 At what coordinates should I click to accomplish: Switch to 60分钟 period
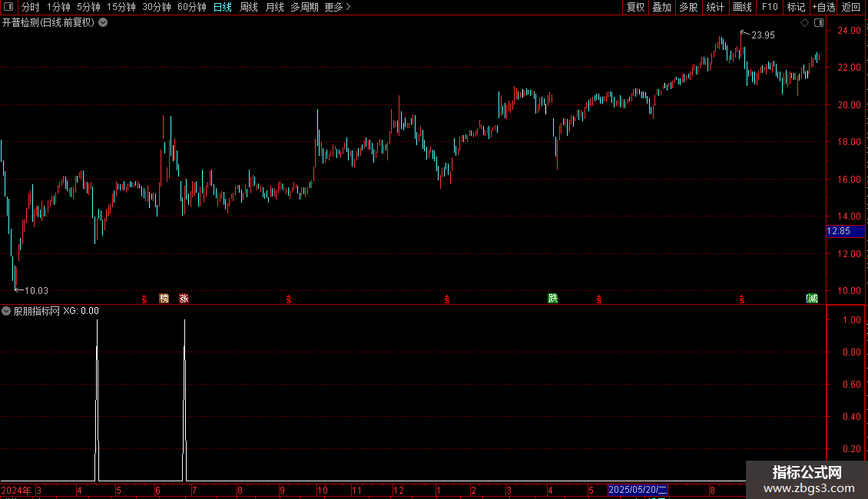[x=191, y=7]
